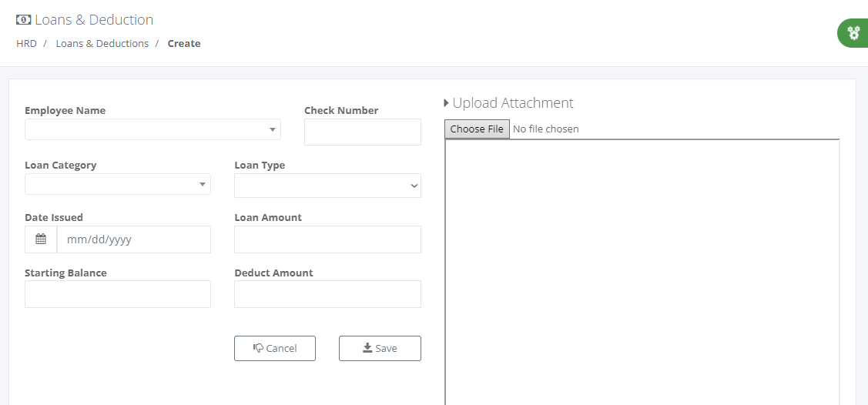
Task: Select the Deduct Amount input box
Action: (x=328, y=294)
